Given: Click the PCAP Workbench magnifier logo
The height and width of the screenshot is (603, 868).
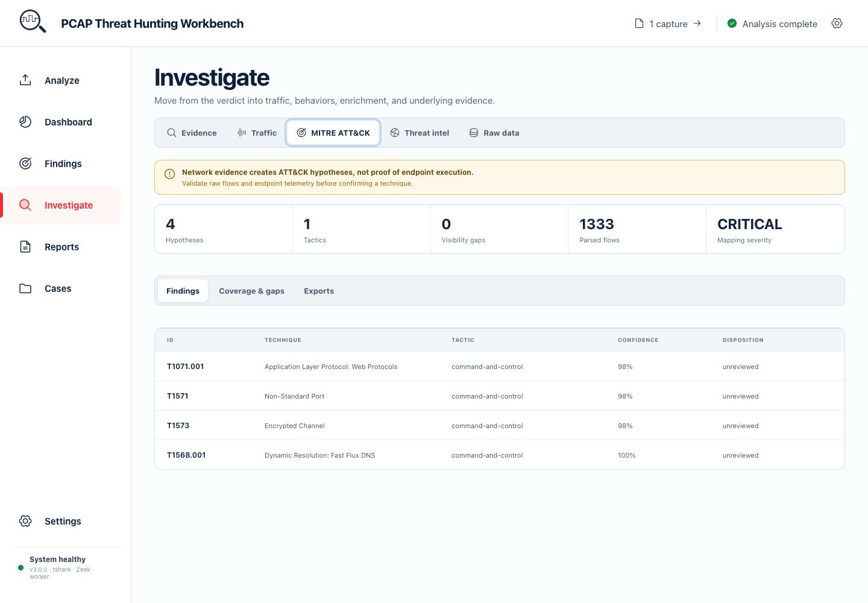Looking at the screenshot, I should 33,22.
